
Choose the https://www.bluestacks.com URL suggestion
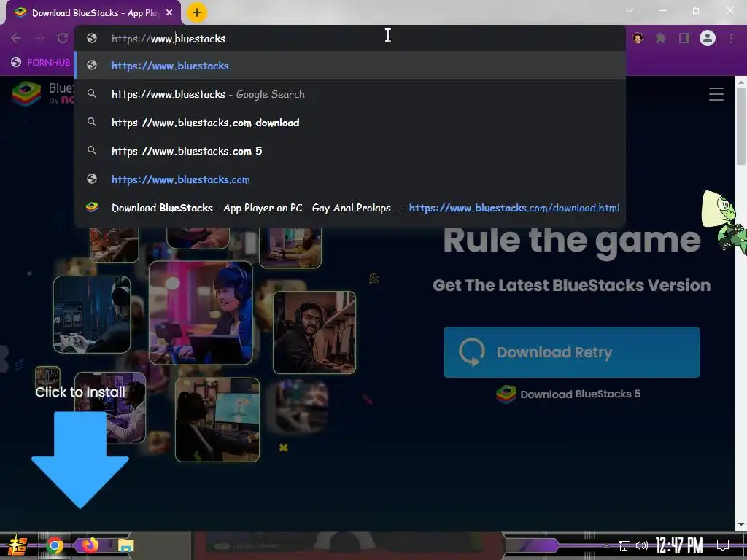tap(349, 179)
